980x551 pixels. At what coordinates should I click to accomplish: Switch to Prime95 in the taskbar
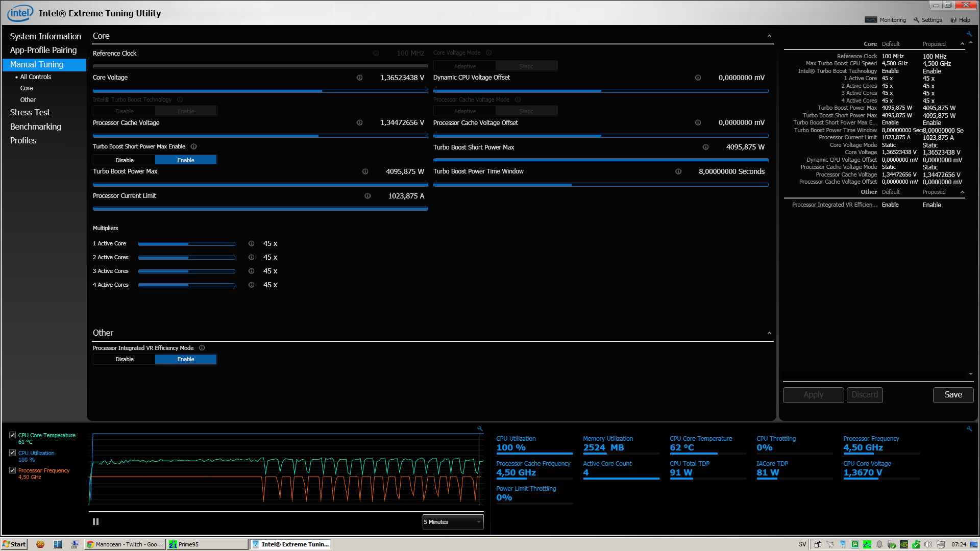pos(207,544)
